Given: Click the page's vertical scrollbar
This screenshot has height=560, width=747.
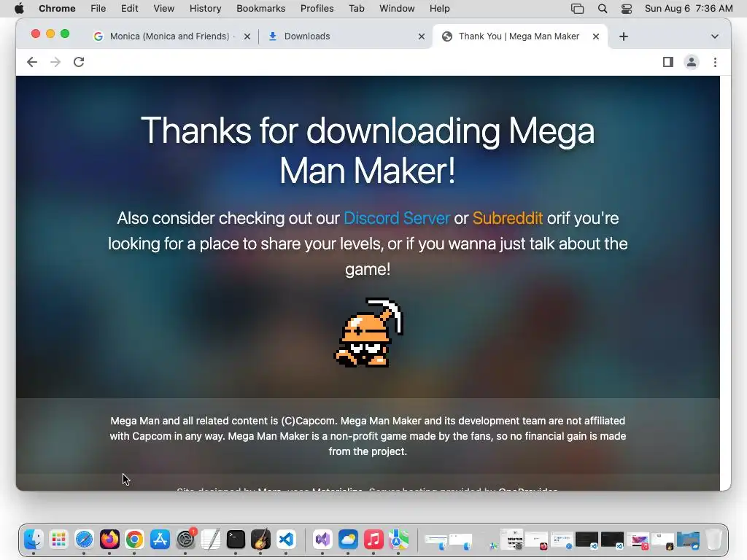Looking at the screenshot, I should point(725,283).
